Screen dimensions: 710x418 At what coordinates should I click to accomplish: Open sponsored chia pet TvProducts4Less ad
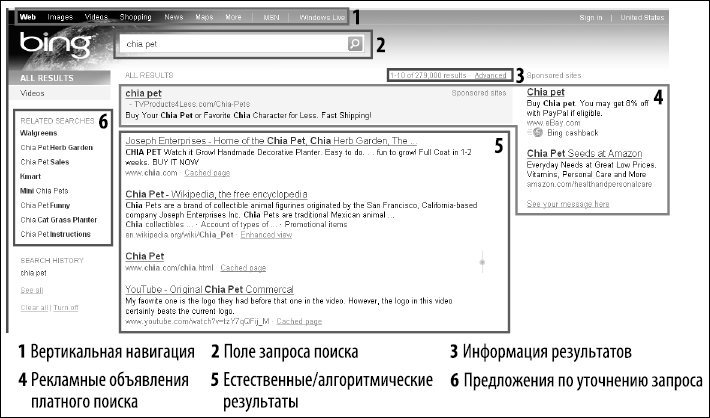[x=144, y=93]
